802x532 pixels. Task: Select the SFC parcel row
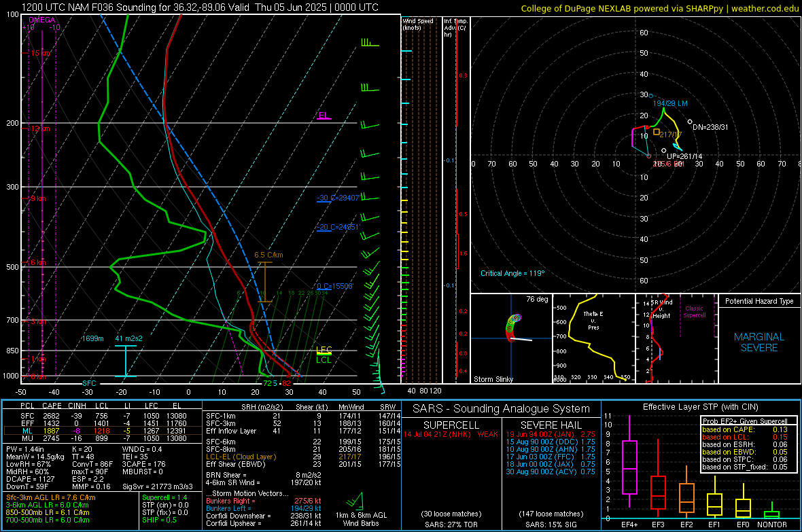[103, 416]
